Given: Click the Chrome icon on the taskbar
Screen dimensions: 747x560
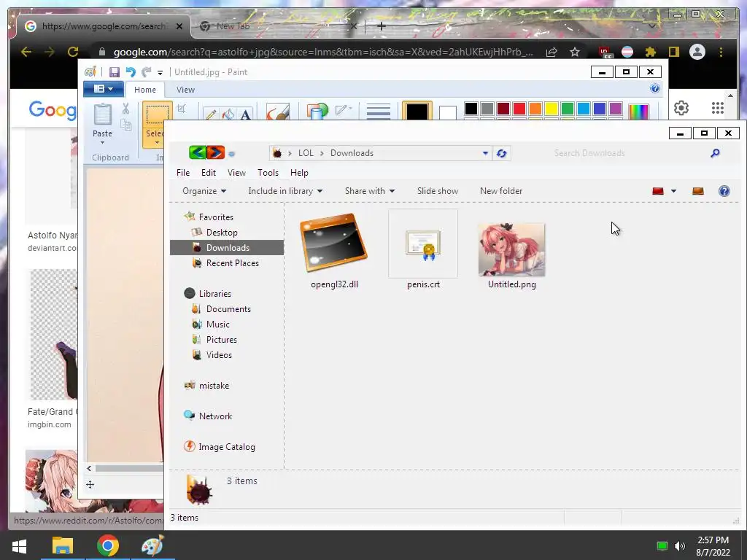Looking at the screenshot, I should 108,545.
